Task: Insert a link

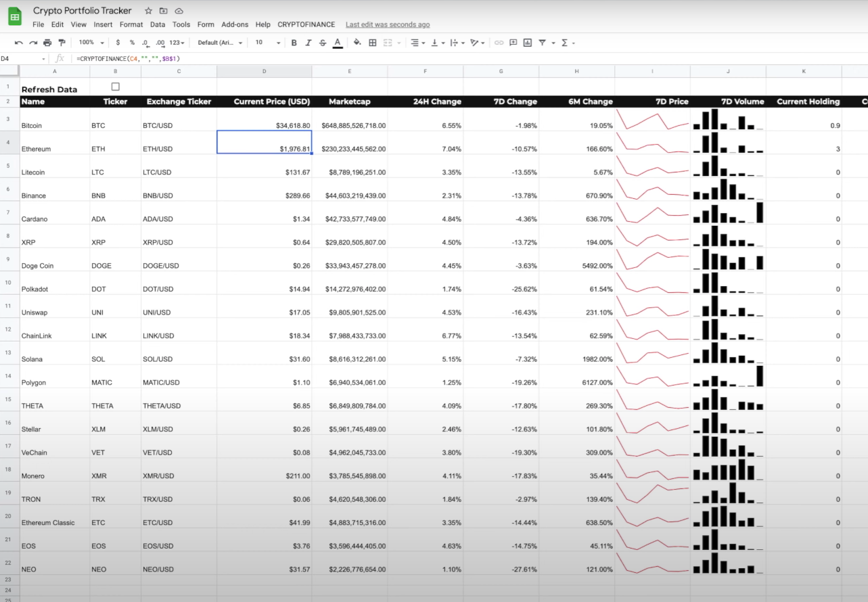Action: click(499, 43)
